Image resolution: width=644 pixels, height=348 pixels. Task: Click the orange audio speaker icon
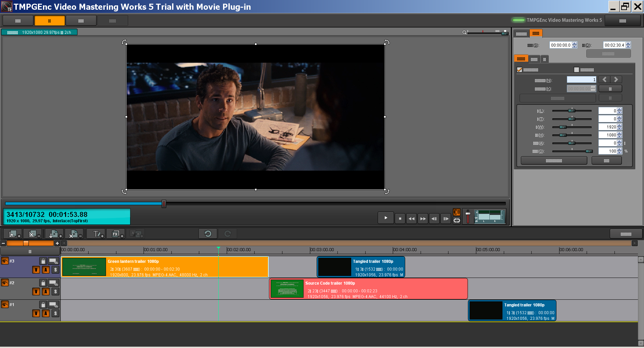click(x=457, y=212)
